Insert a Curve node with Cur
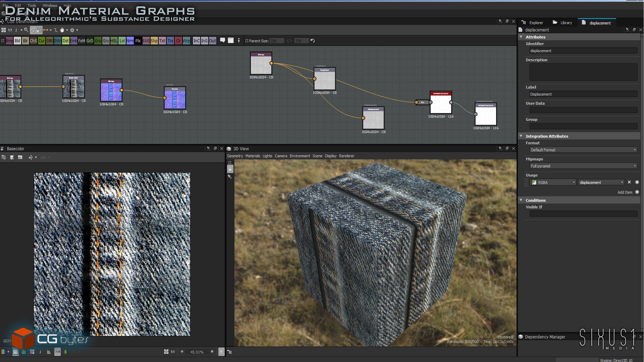 click(42, 41)
